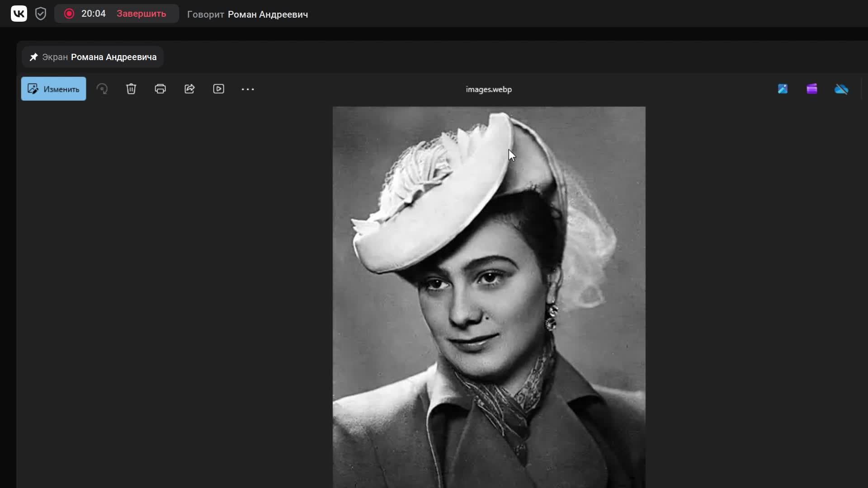Open the three-dots more options menu
868x488 pixels.
[248, 89]
